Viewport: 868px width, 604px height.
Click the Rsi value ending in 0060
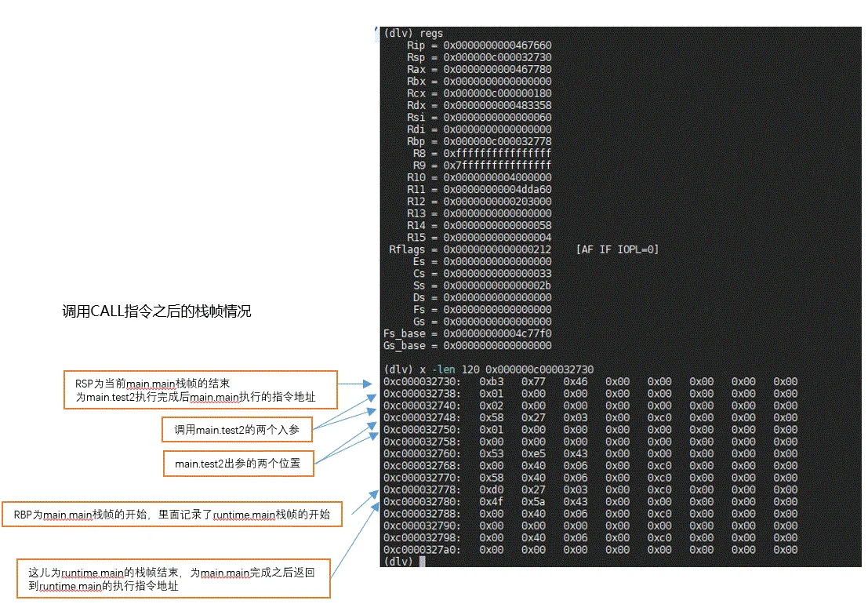497,118
